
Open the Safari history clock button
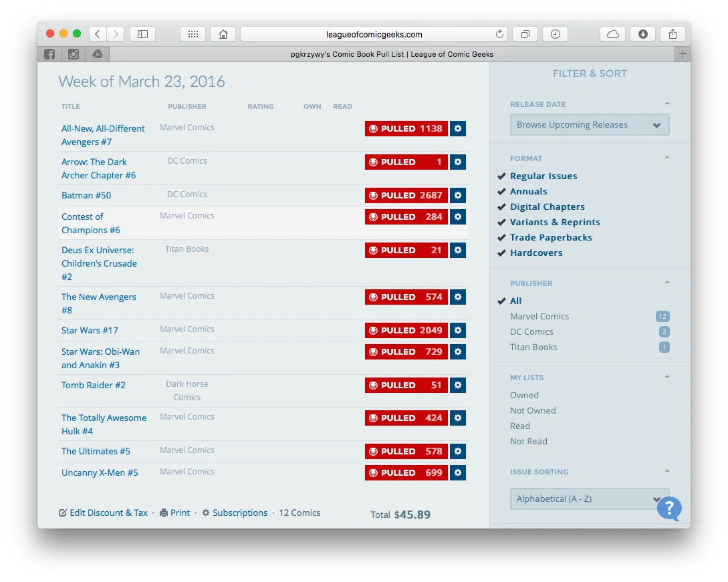point(556,34)
